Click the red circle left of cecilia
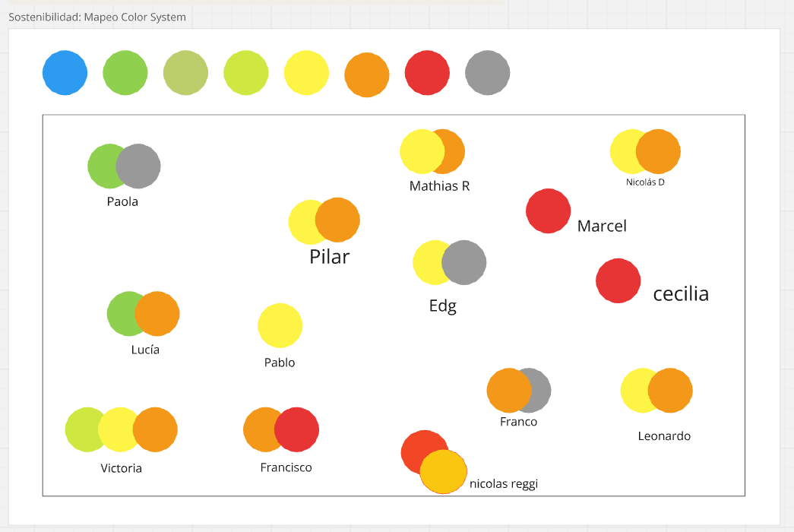This screenshot has height=532, width=794. [x=618, y=280]
